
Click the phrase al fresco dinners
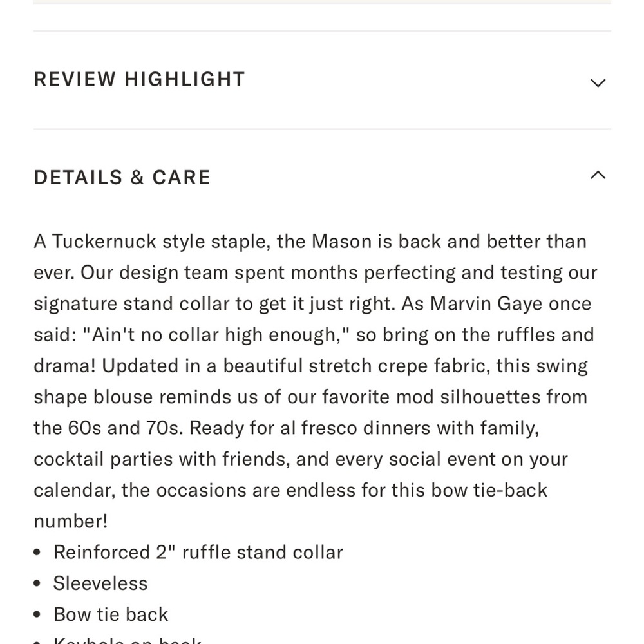pyautogui.click(x=355, y=428)
